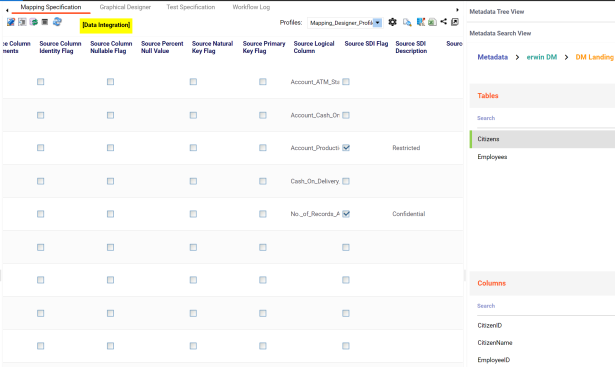
Task: Click the erwin DM breadcrumb link
Action: point(542,57)
